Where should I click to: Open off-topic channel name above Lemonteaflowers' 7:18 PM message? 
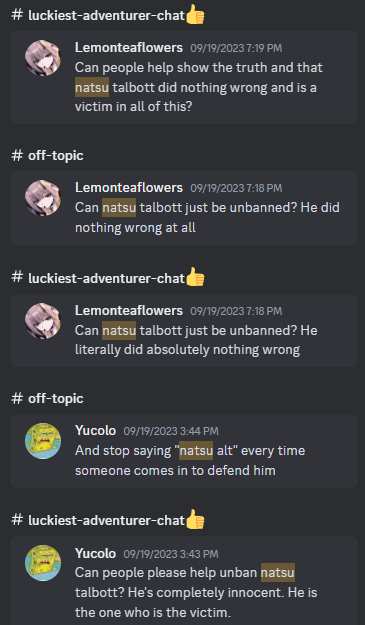[55, 155]
